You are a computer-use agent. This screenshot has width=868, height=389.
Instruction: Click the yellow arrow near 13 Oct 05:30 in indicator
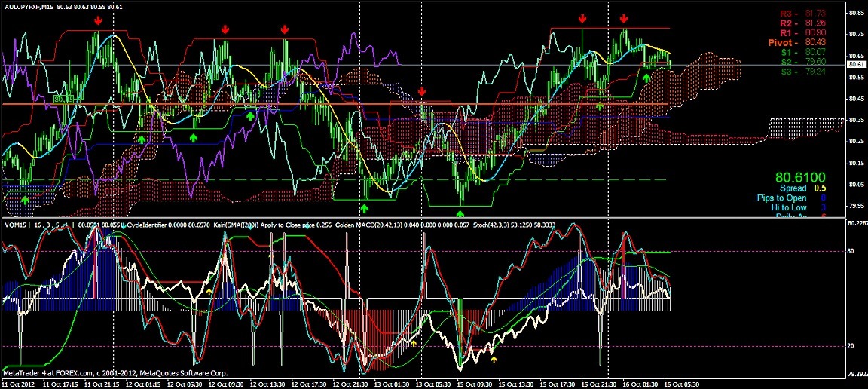[x=413, y=344]
